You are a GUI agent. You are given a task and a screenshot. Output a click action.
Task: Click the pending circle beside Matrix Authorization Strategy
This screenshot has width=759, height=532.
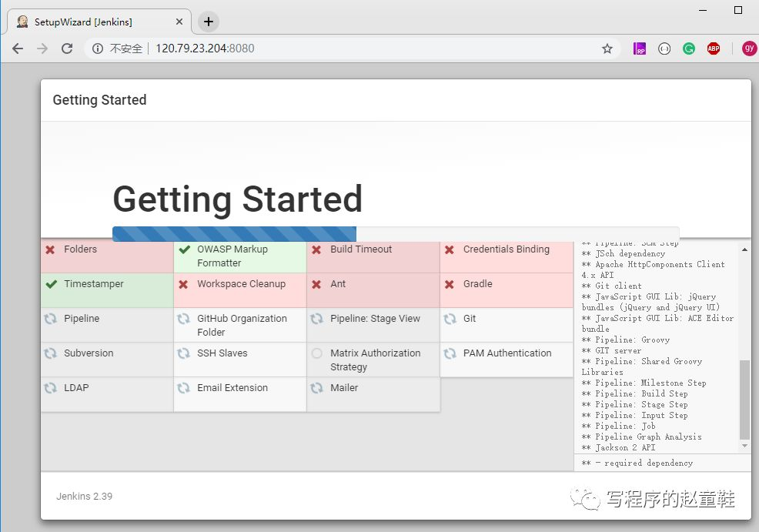pyautogui.click(x=316, y=353)
